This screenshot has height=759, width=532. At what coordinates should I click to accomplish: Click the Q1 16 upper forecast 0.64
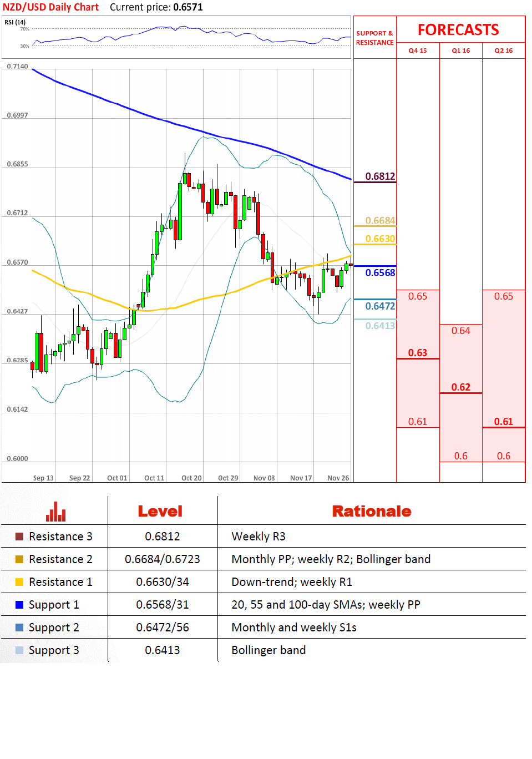(461, 331)
